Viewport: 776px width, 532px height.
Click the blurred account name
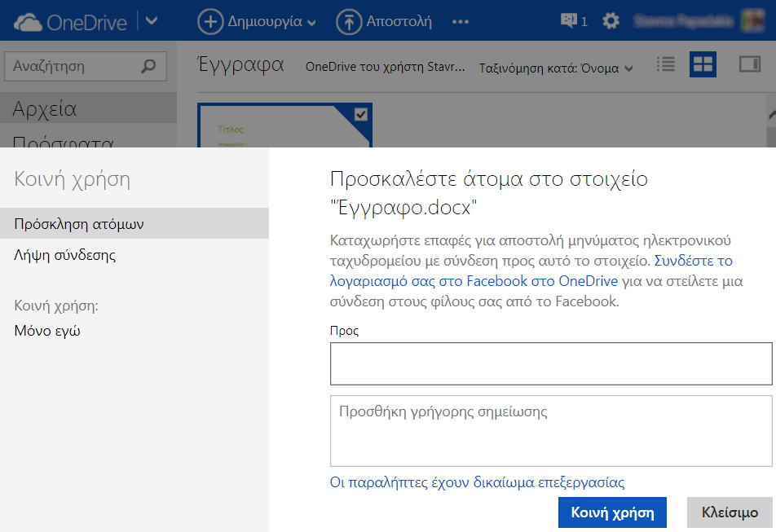coord(683,21)
